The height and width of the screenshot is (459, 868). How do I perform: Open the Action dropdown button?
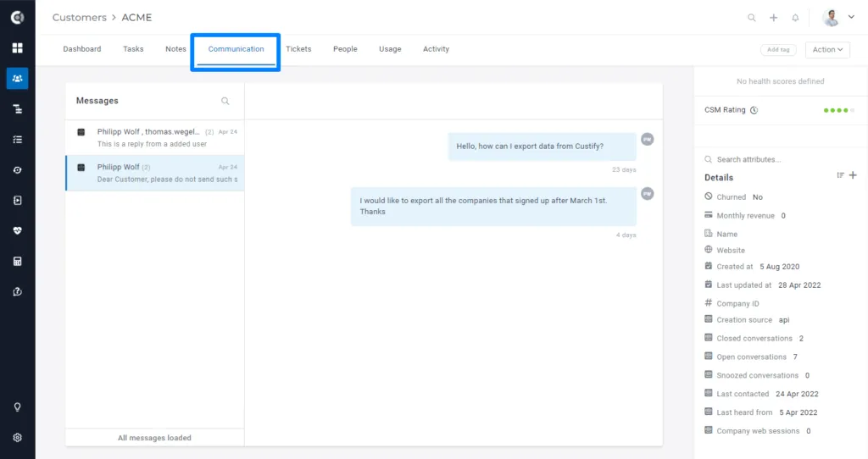tap(827, 49)
